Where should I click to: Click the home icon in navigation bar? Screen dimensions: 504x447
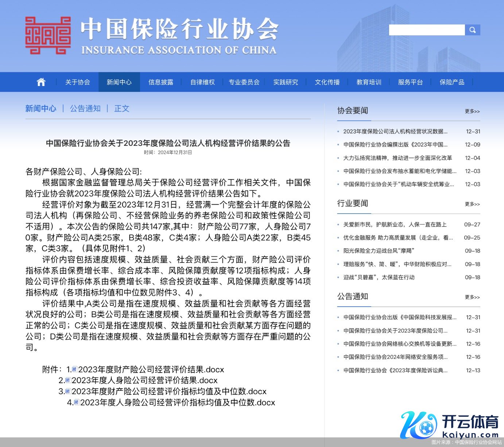click(41, 82)
